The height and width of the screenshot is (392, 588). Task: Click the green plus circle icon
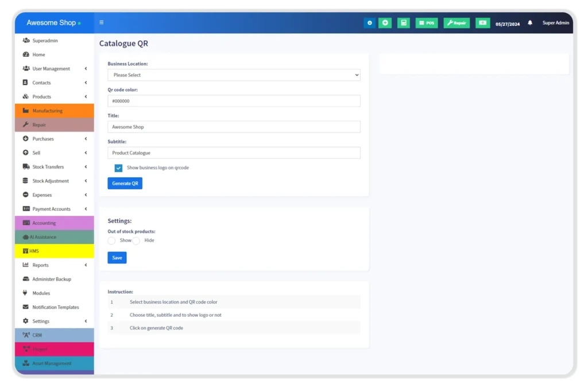[385, 23]
